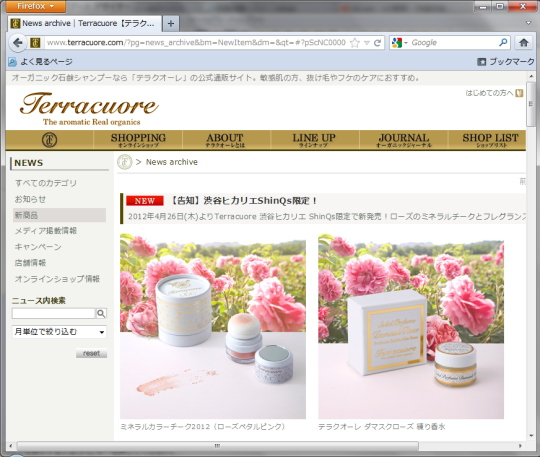Open the JOURNAL navigation menu

[404, 140]
